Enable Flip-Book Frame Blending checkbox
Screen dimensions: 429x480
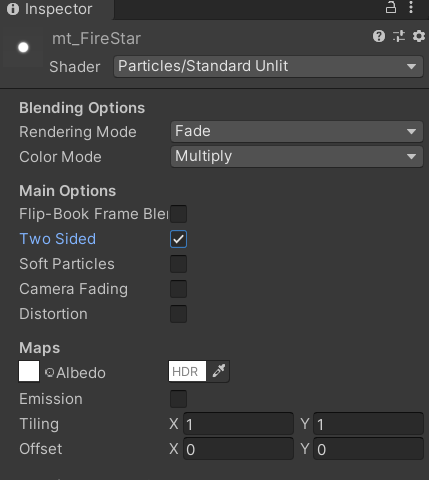pos(178,214)
